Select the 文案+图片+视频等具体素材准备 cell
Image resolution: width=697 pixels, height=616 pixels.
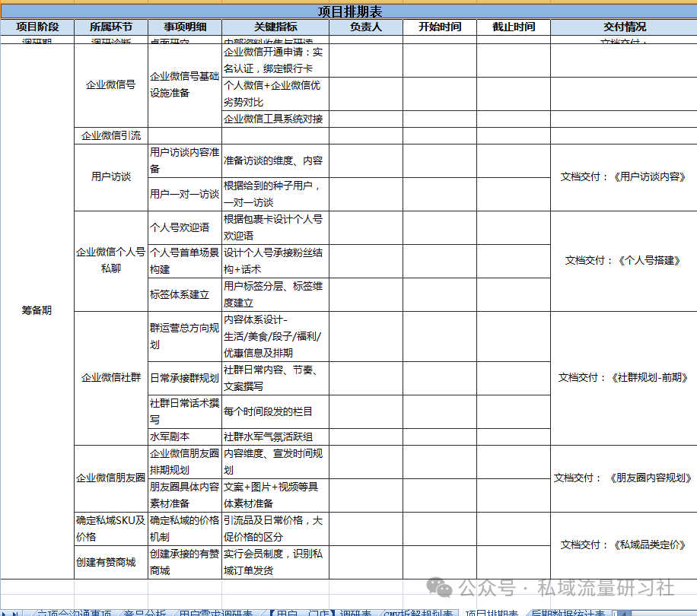tap(275, 496)
